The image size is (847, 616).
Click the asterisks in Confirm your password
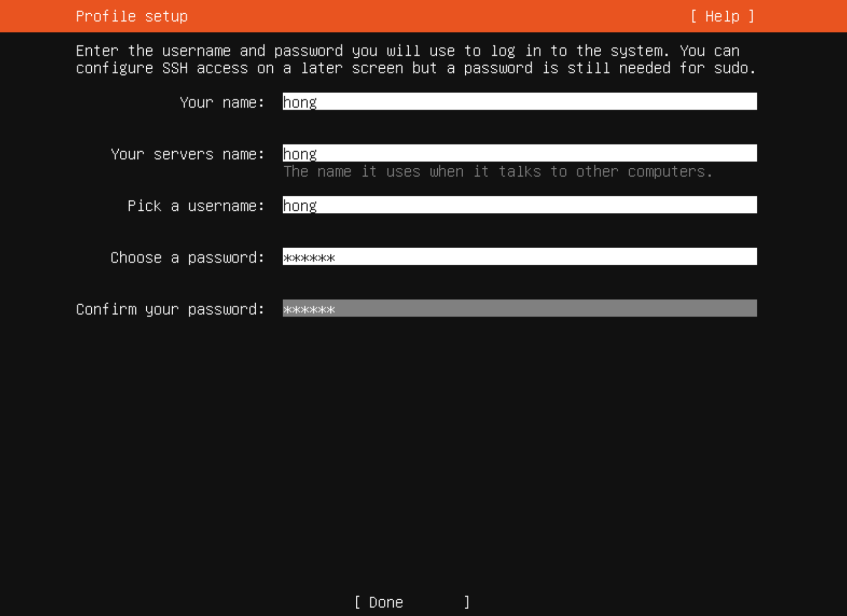(309, 309)
